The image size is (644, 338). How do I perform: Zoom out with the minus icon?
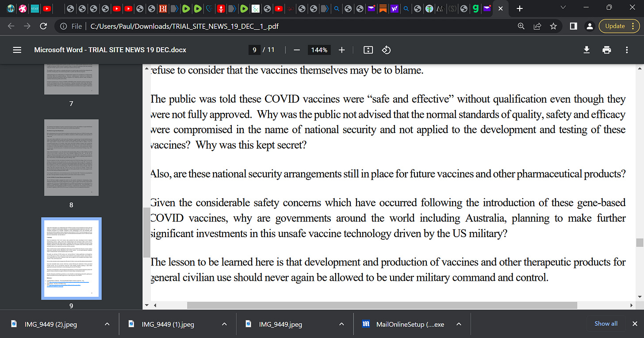click(x=297, y=50)
